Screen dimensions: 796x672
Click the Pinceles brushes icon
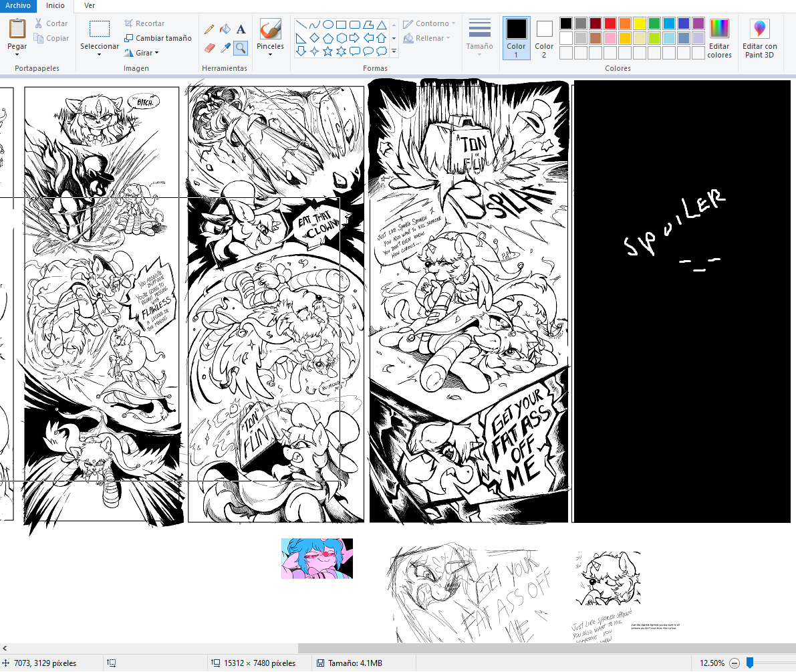pos(271,29)
